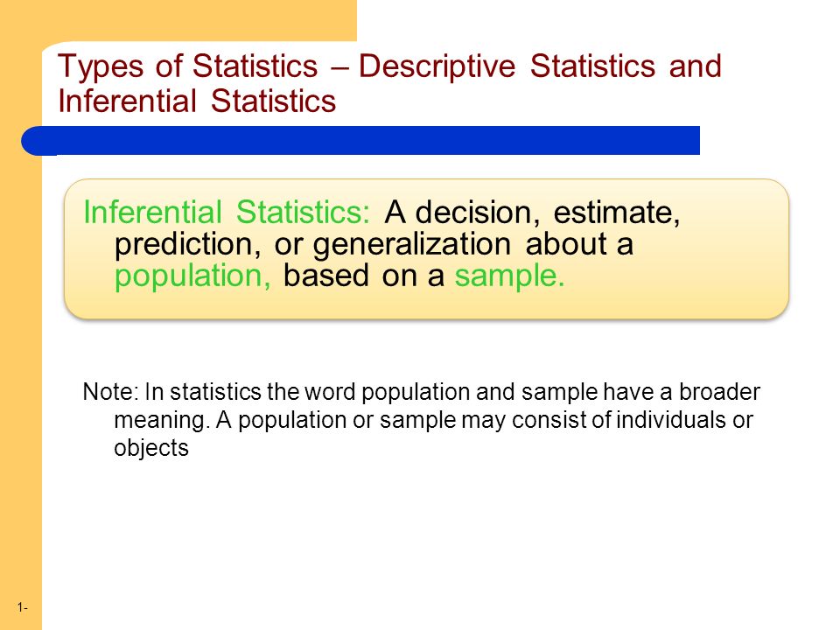Click the word 'objects' in the note
This screenshot has width=840, height=630.
(x=151, y=448)
